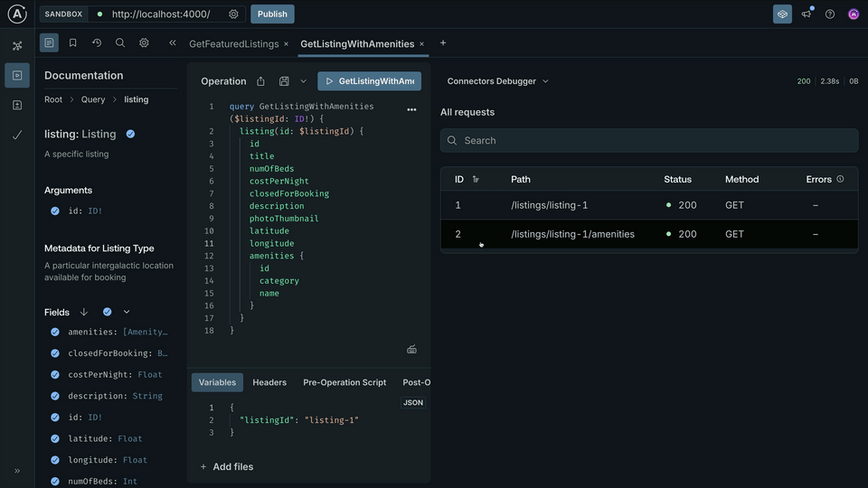This screenshot has height=488, width=868.
Task: Close the GetFeaturedListings tab
Action: tap(287, 43)
